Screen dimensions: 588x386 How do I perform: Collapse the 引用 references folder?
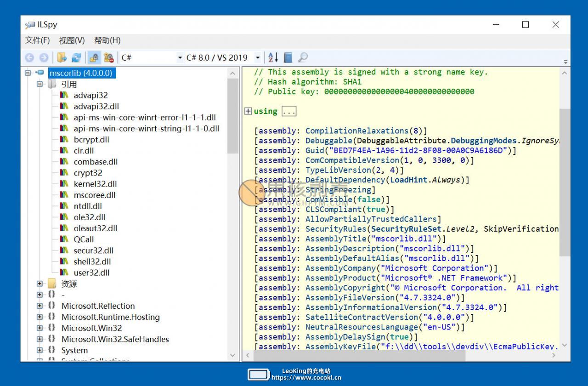tap(40, 84)
